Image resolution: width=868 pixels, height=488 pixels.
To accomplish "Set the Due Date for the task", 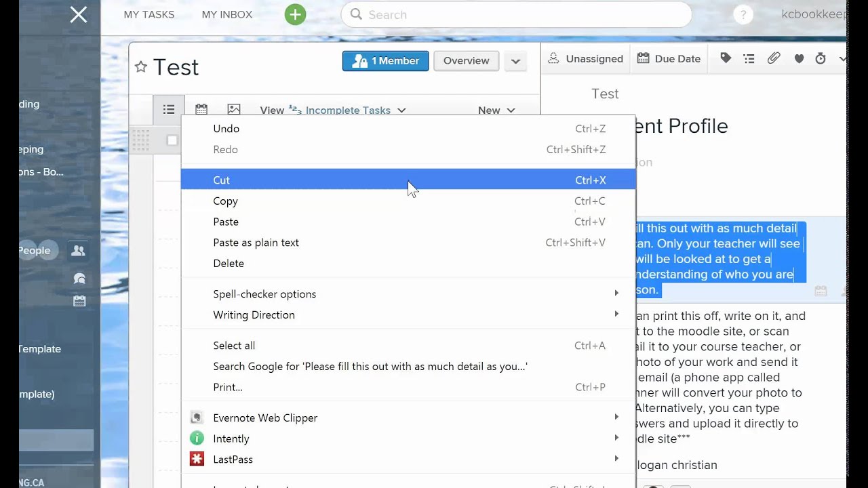I will point(669,59).
